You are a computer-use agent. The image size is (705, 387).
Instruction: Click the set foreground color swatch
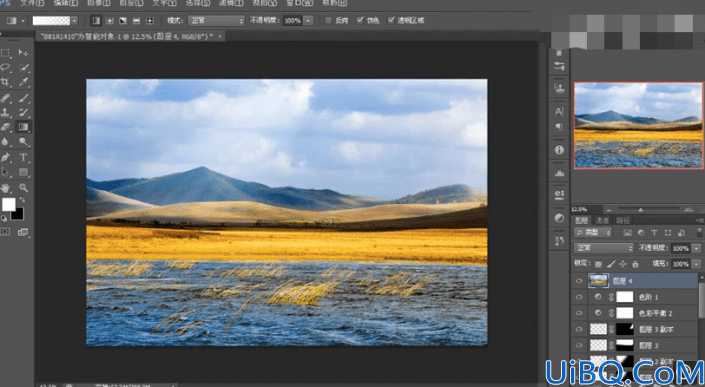tap(9, 205)
